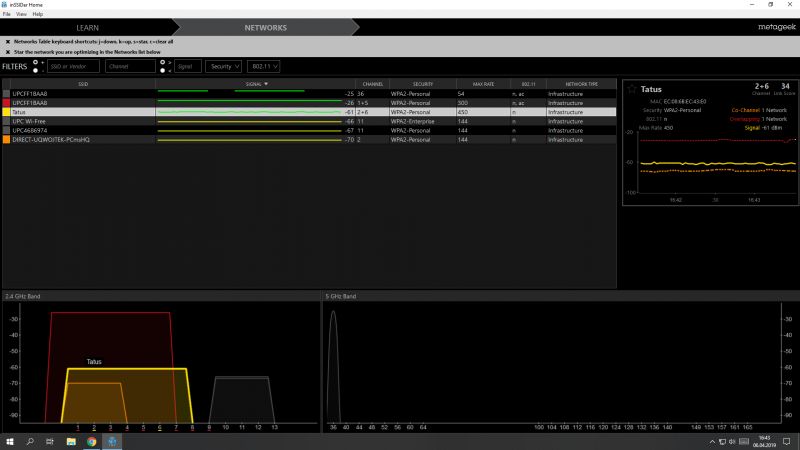Click the Tatus MAC address value

(x=685, y=102)
